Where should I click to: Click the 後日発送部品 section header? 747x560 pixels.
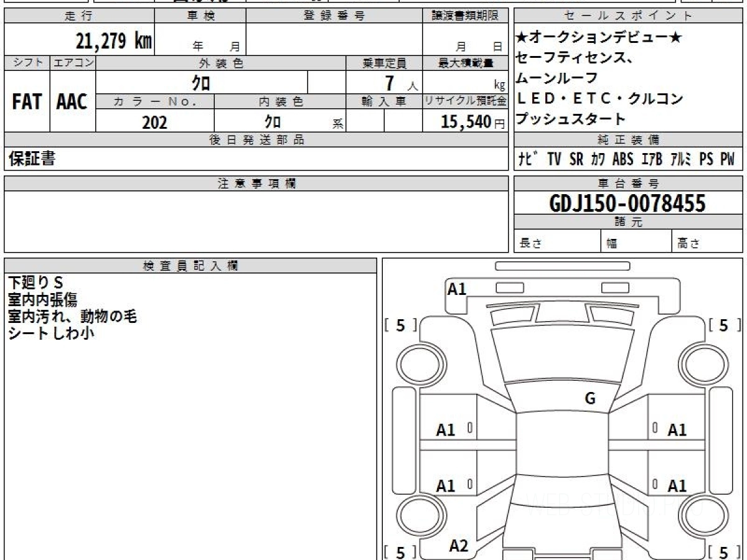coord(256,140)
